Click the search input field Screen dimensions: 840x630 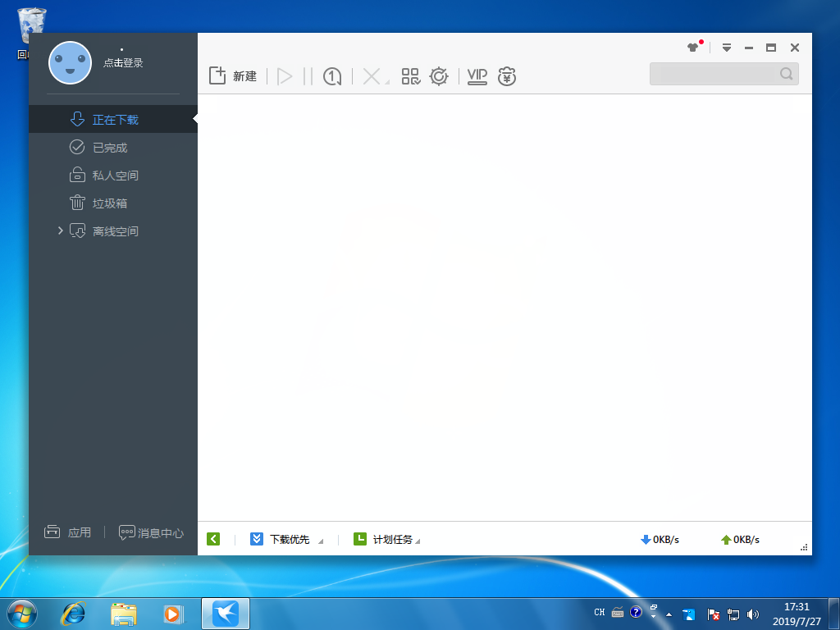pos(714,74)
